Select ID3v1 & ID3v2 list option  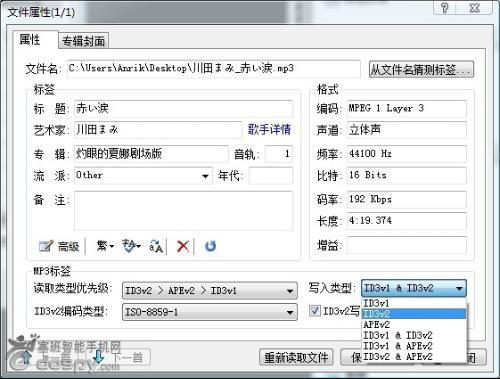pyautogui.click(x=414, y=335)
